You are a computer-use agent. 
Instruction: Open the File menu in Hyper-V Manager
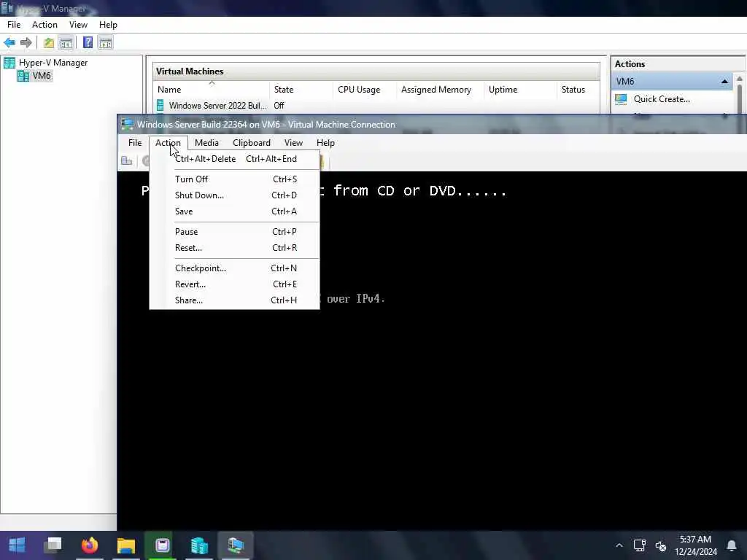tap(14, 25)
